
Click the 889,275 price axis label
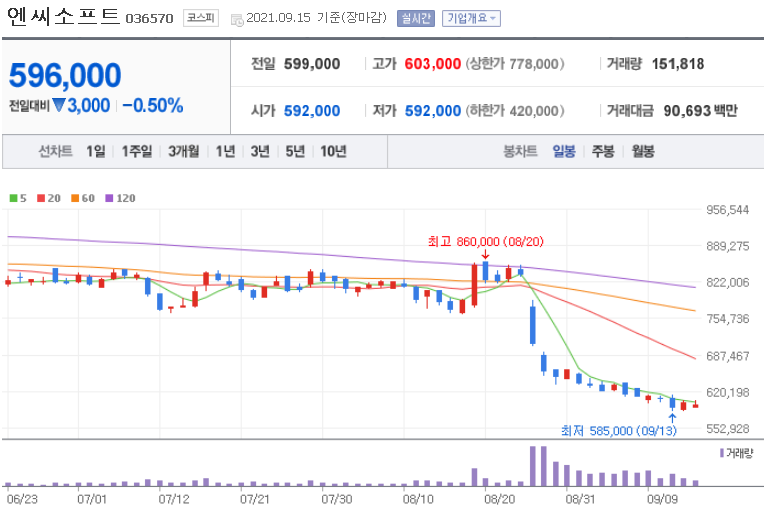point(728,246)
